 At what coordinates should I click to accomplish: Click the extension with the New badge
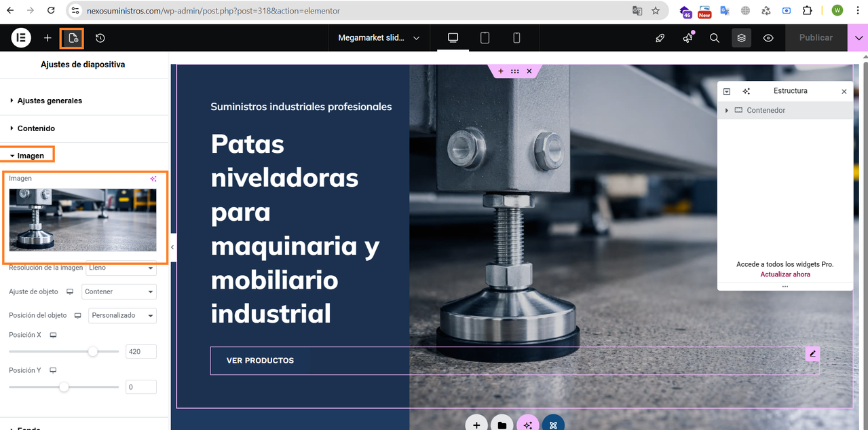point(704,12)
